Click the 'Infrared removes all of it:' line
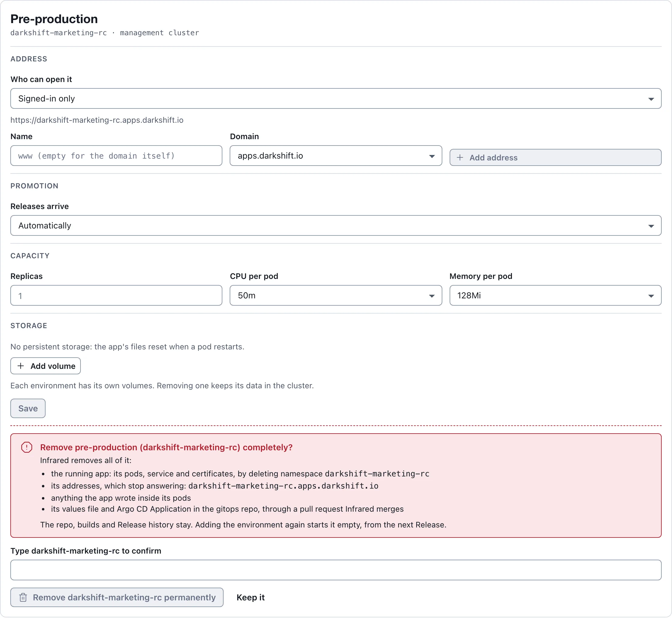Viewport: 672px width, 618px height. 86,461
